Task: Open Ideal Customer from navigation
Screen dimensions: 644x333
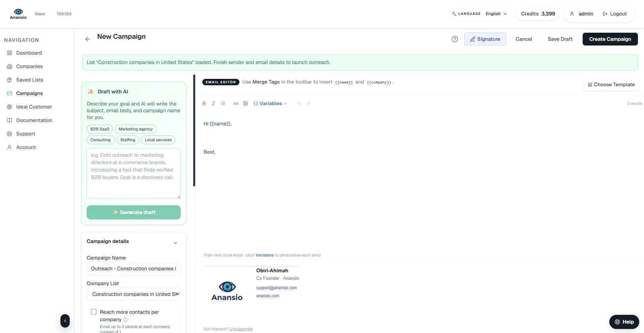Action: pos(34,107)
